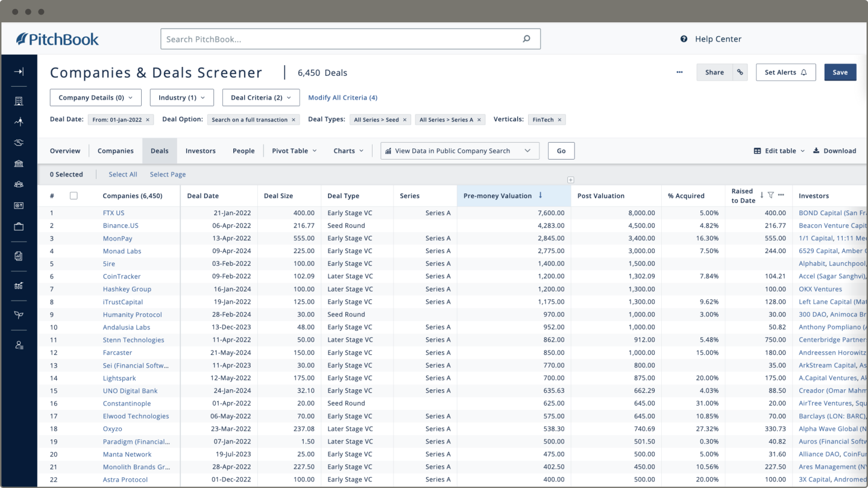The width and height of the screenshot is (868, 488).
Task: Expand the Pivot Table dropdown
Action: [294, 151]
